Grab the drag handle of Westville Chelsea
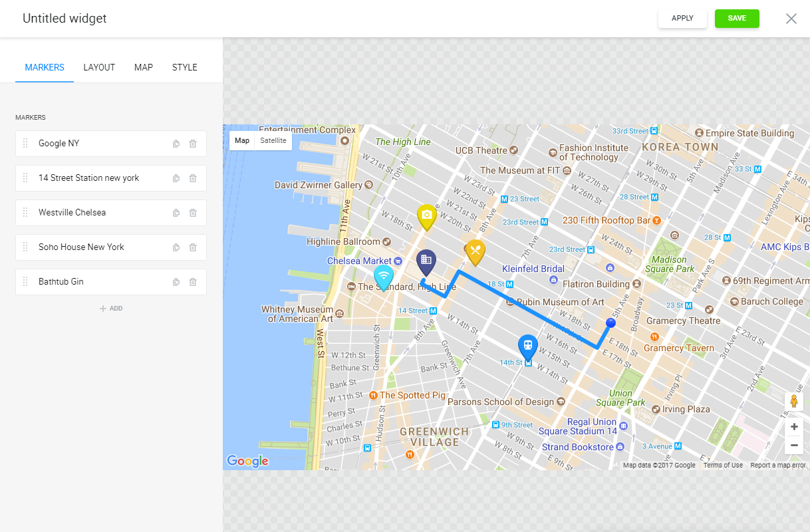Viewport: 810px width, 532px height. click(x=25, y=213)
